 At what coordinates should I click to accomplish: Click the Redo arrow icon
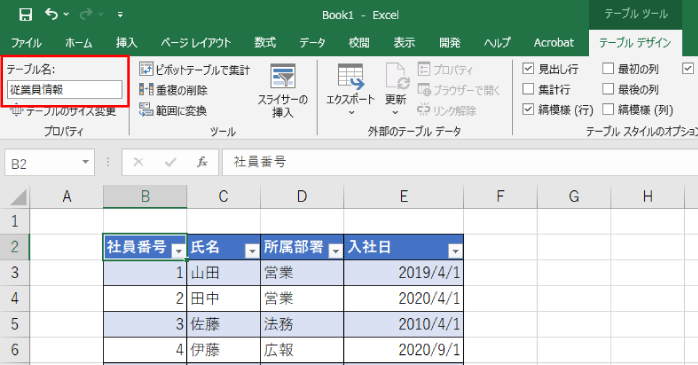click(86, 14)
